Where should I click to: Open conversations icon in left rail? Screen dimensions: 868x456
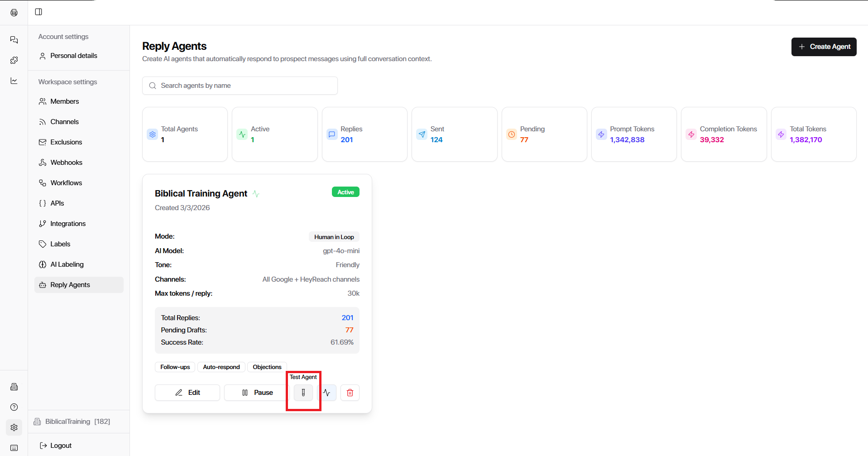pos(14,40)
